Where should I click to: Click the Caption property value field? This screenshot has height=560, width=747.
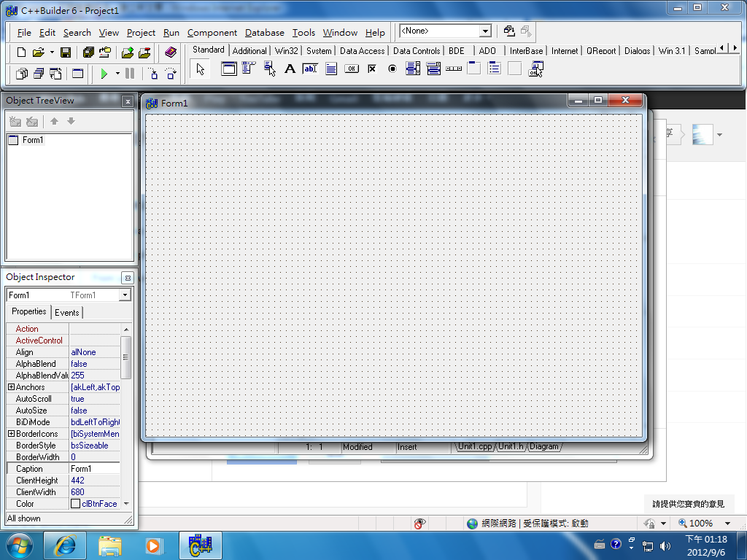click(95, 469)
